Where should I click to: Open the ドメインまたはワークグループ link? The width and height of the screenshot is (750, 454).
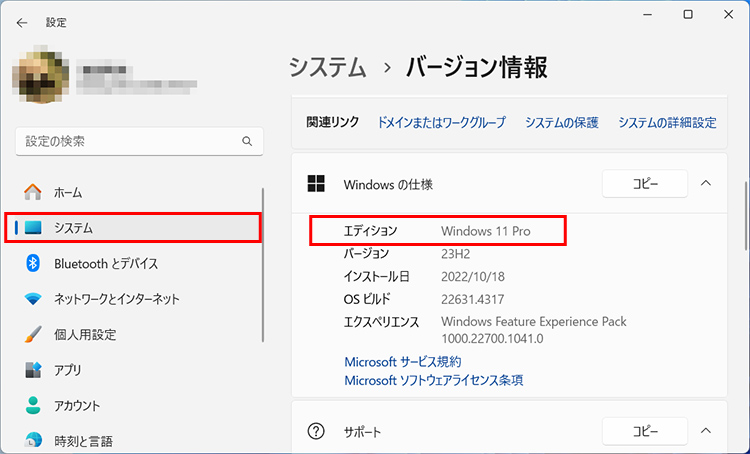pos(441,122)
